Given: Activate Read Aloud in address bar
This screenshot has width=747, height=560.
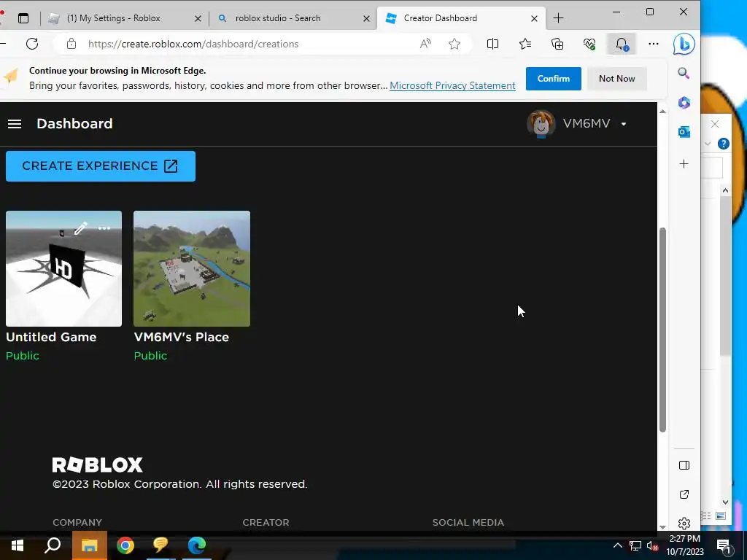Looking at the screenshot, I should 425,44.
